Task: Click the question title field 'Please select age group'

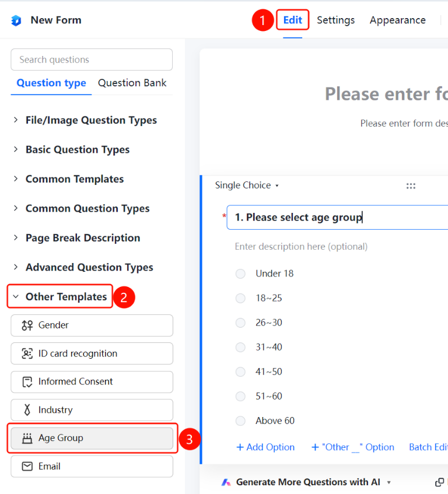Action: (337, 218)
